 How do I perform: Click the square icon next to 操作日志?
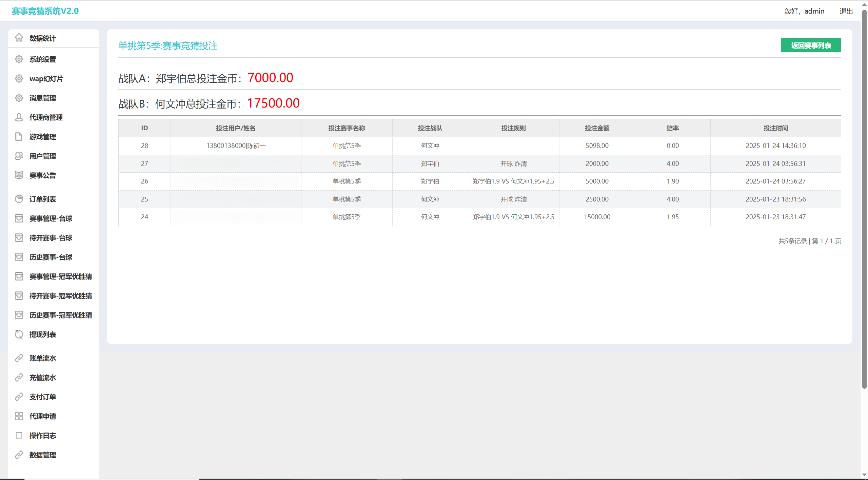click(19, 436)
